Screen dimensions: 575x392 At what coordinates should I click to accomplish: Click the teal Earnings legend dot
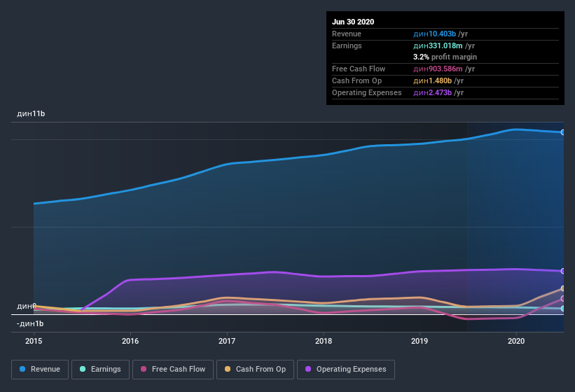coord(83,369)
